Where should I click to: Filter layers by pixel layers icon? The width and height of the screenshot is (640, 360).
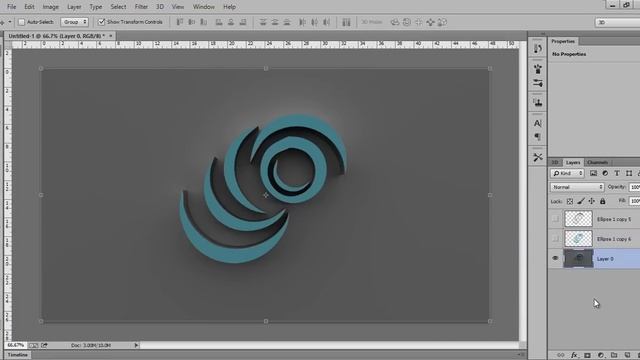click(593, 173)
